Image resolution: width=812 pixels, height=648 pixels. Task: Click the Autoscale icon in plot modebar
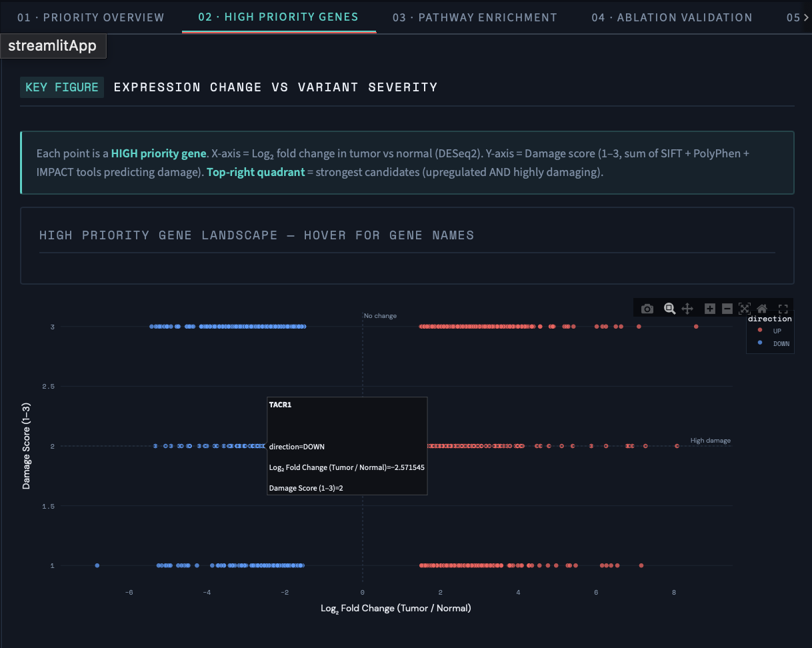(x=745, y=309)
